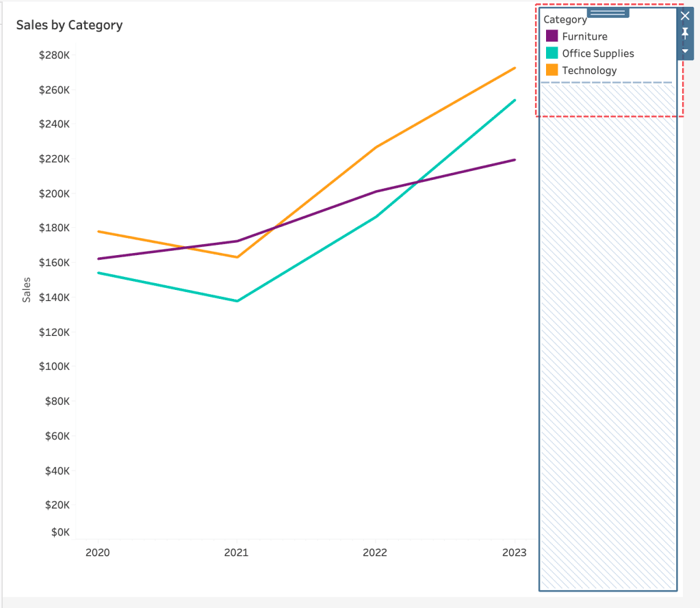Highlight the Furniture legend label
The width and height of the screenshot is (700, 608).
584,37
